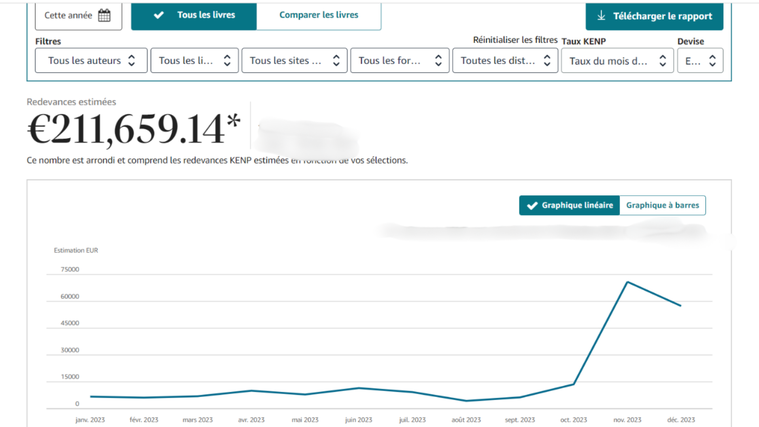Select the Tous les livres option
The image size is (759, 427).
[194, 16]
